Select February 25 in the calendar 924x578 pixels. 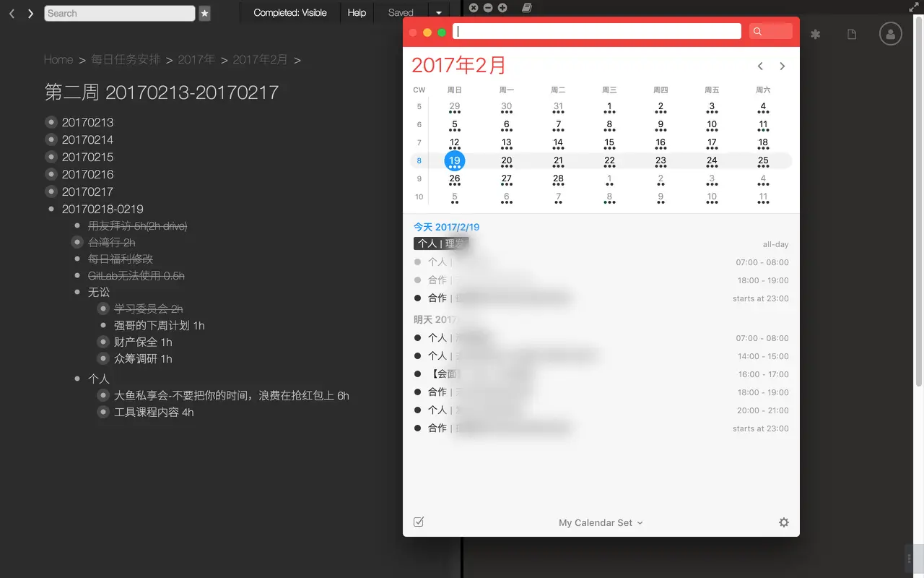763,160
